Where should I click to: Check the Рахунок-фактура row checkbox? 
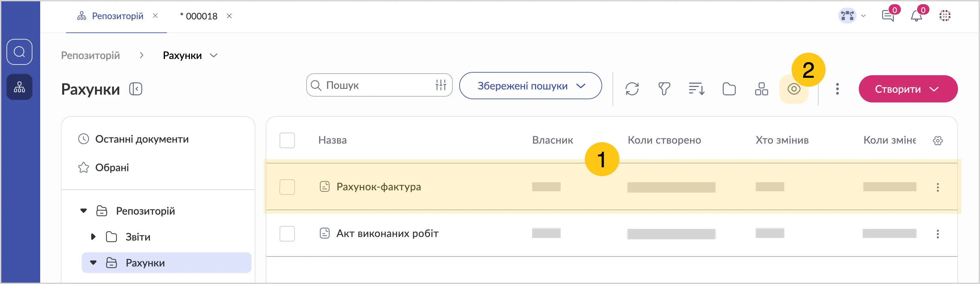287,187
